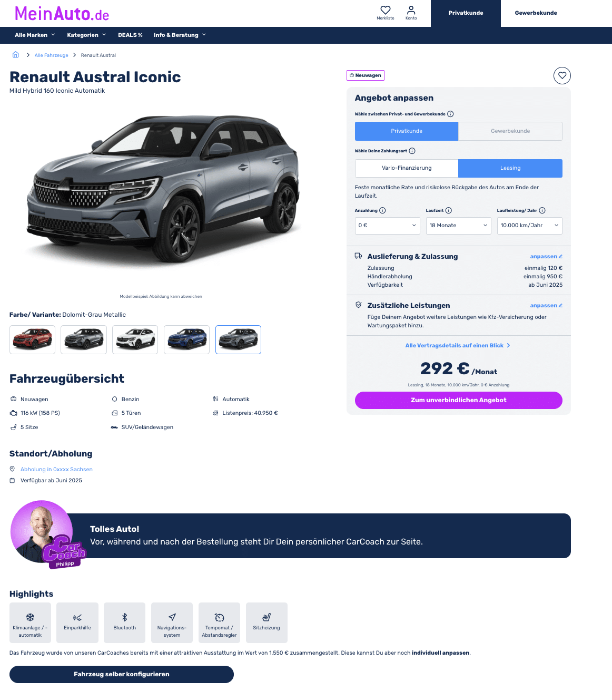Open the Merkliste heart icon in header
This screenshot has height=700, width=612.
click(386, 10)
